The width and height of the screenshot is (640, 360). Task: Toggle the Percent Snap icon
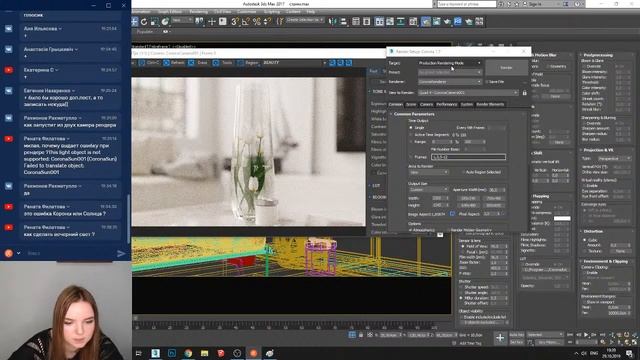pos(257,21)
